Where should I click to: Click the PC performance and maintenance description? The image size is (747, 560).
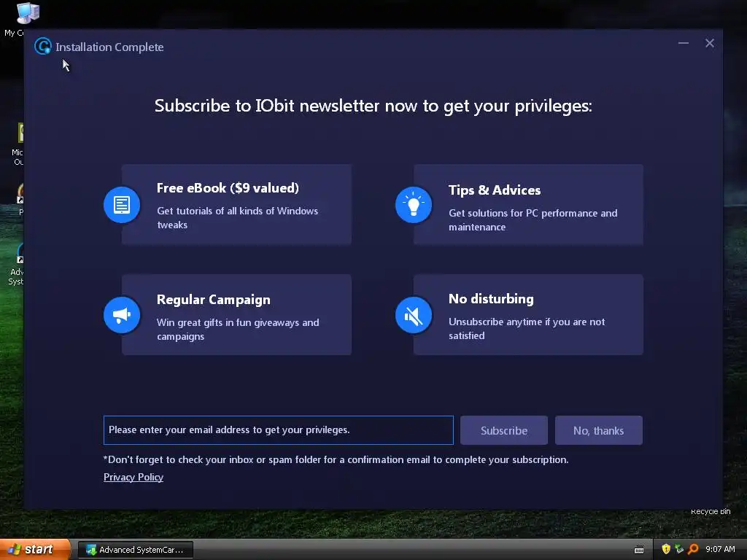533,220
